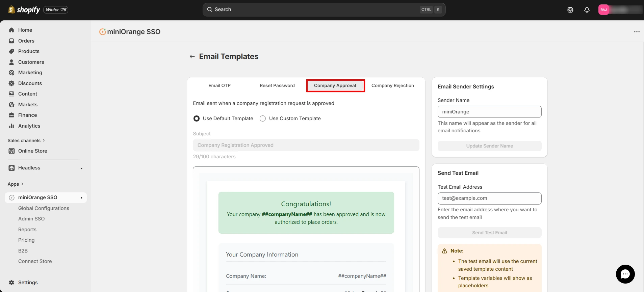Open the notifications bell
This screenshot has width=644, height=292.
(587, 10)
